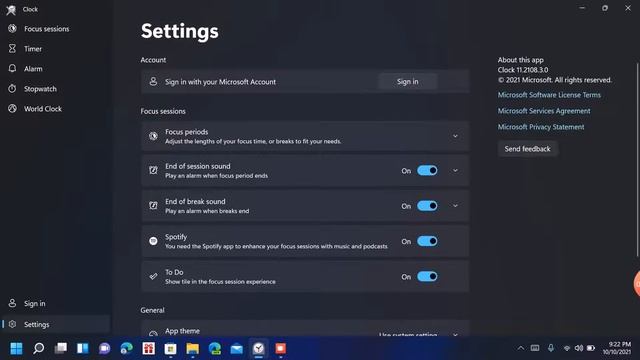Viewport: 640px width, 360px height.
Task: Click the Focus periods icon
Action: pos(153,136)
